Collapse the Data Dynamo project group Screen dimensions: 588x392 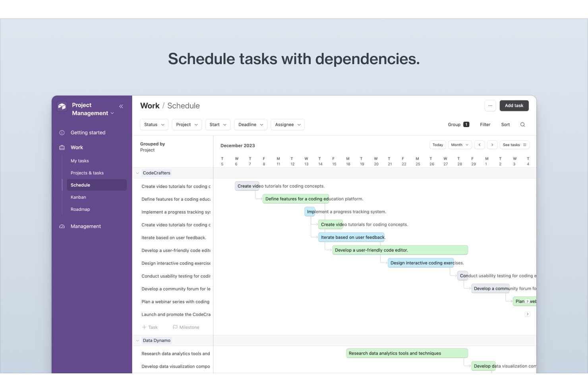[x=137, y=341]
